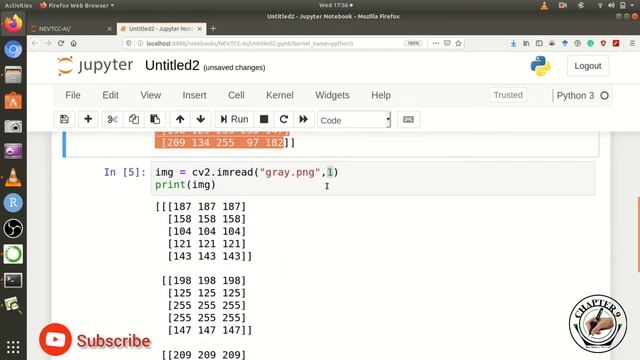Click inside code cell In [5]

click(373, 178)
